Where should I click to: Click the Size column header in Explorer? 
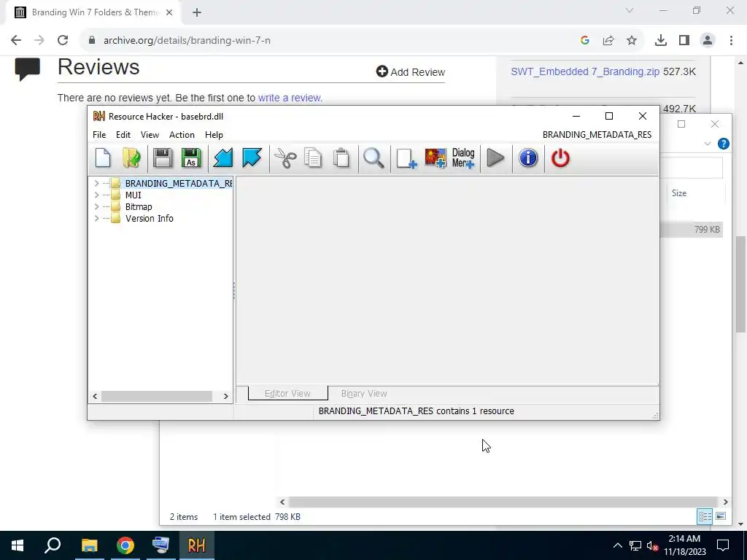[x=679, y=192]
